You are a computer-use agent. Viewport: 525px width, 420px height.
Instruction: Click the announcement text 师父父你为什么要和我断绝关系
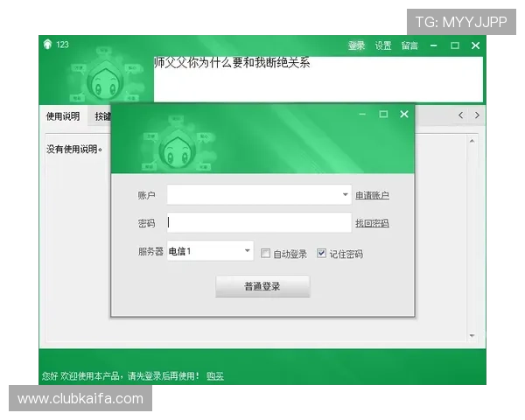coord(232,63)
